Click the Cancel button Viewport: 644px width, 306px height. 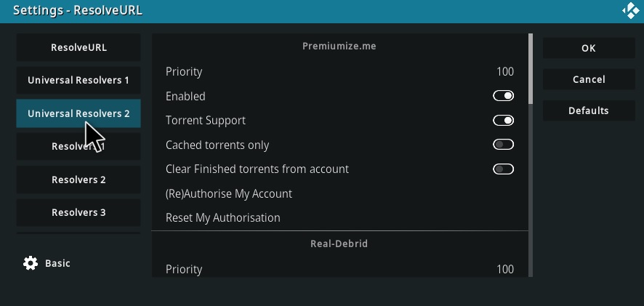[x=589, y=79]
